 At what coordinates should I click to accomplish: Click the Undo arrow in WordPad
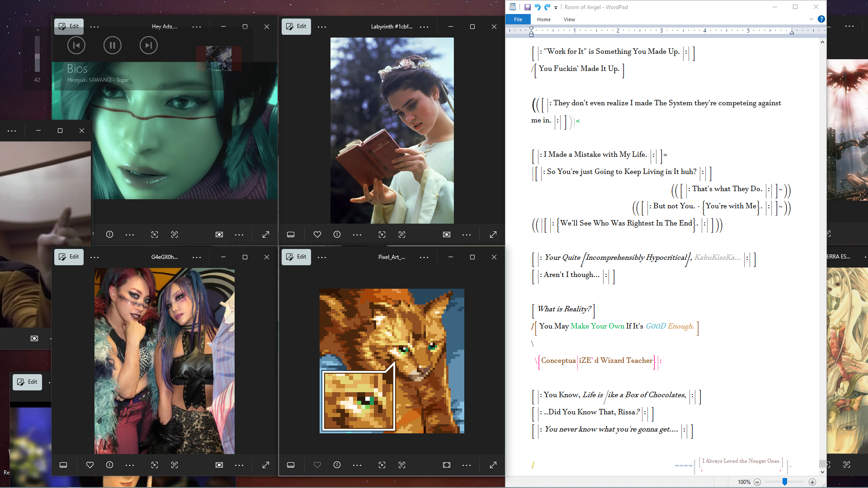pos(537,7)
